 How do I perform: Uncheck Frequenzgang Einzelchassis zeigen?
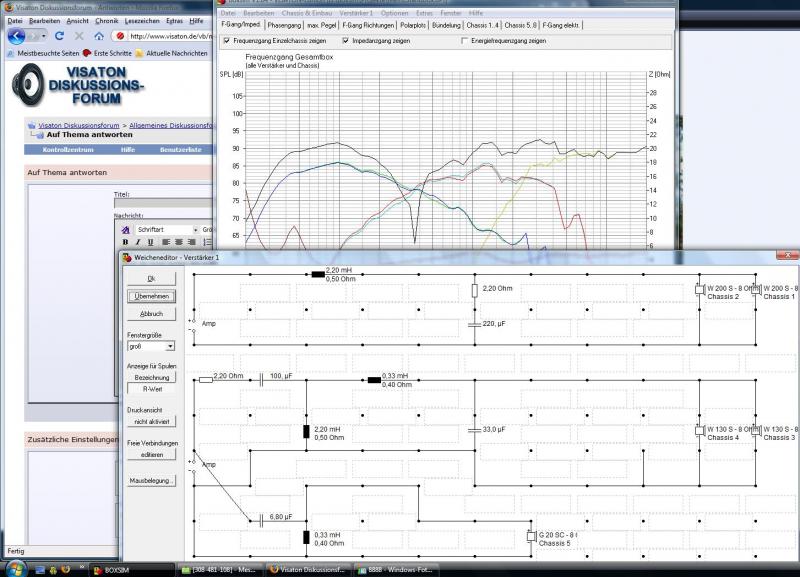click(x=227, y=41)
